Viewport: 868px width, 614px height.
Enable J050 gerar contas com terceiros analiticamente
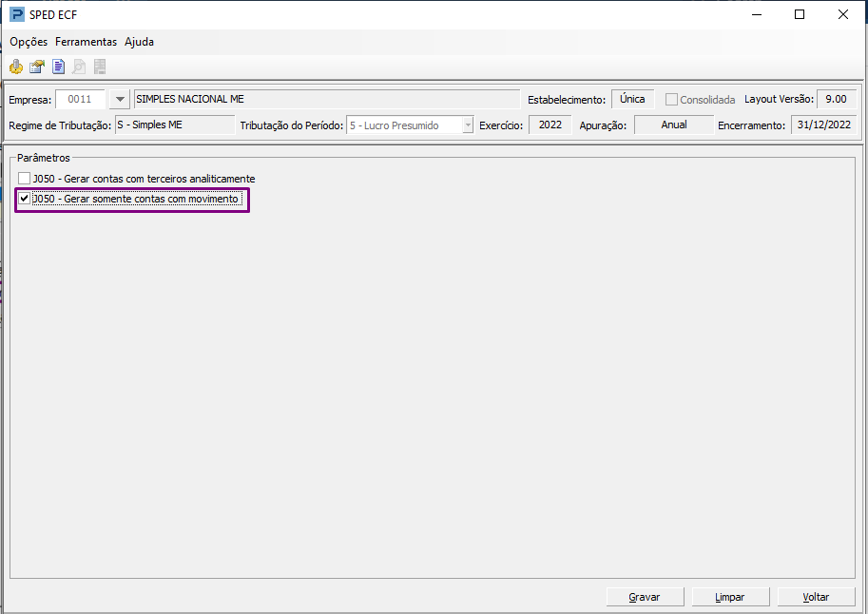point(25,179)
